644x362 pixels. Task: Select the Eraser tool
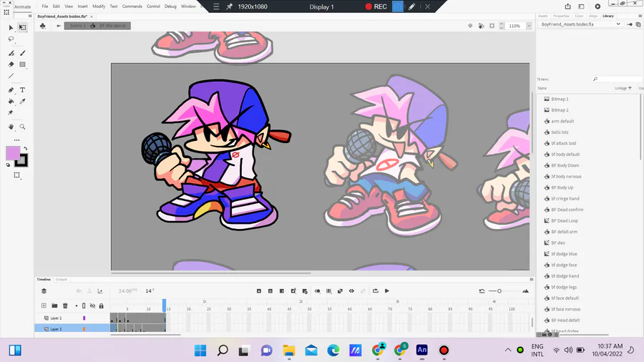point(11,64)
